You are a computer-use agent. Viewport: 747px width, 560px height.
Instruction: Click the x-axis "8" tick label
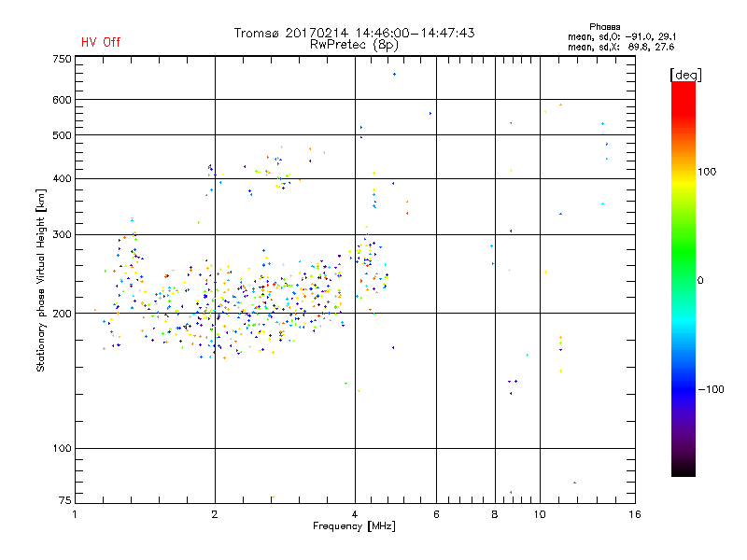point(495,514)
